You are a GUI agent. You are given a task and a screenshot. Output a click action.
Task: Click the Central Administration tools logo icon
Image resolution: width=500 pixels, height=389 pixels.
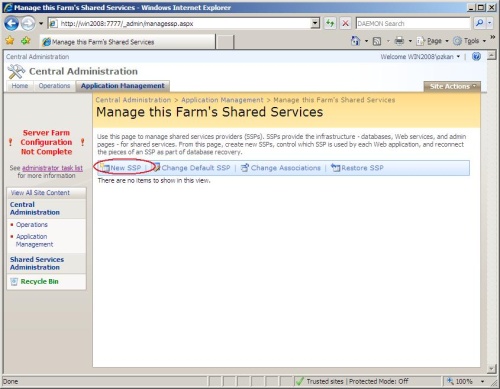[16, 71]
